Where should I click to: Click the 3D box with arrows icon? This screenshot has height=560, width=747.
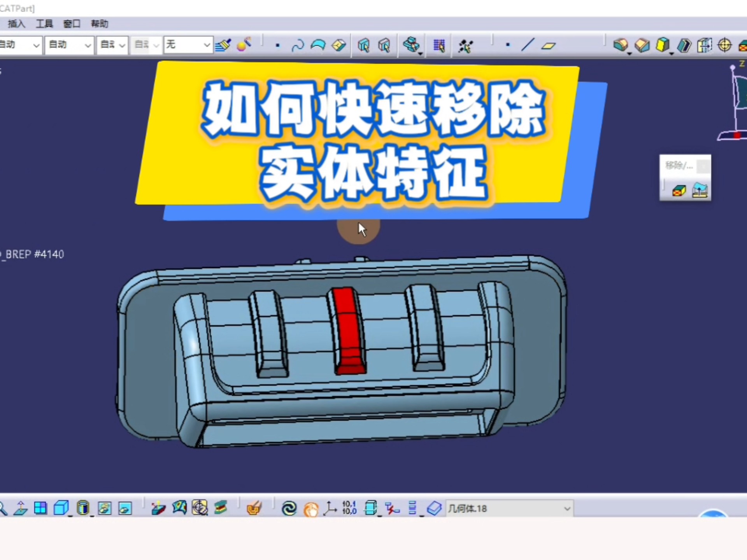click(x=371, y=508)
